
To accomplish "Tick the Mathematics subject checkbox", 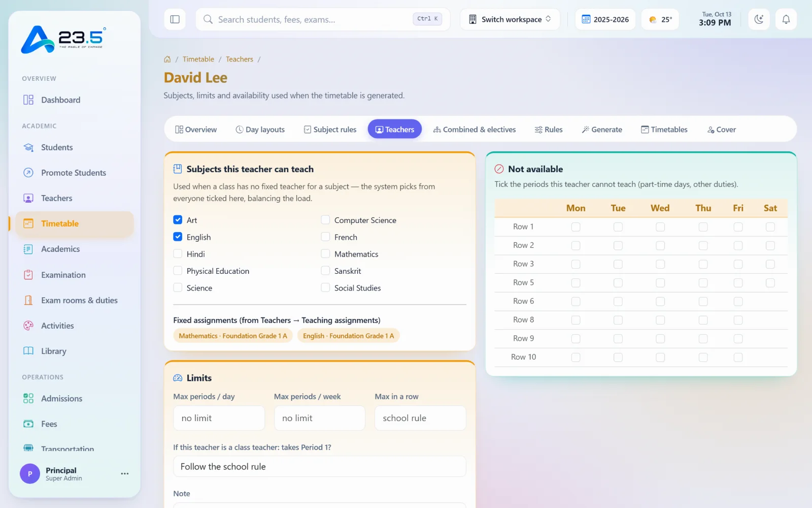I will coord(325,254).
